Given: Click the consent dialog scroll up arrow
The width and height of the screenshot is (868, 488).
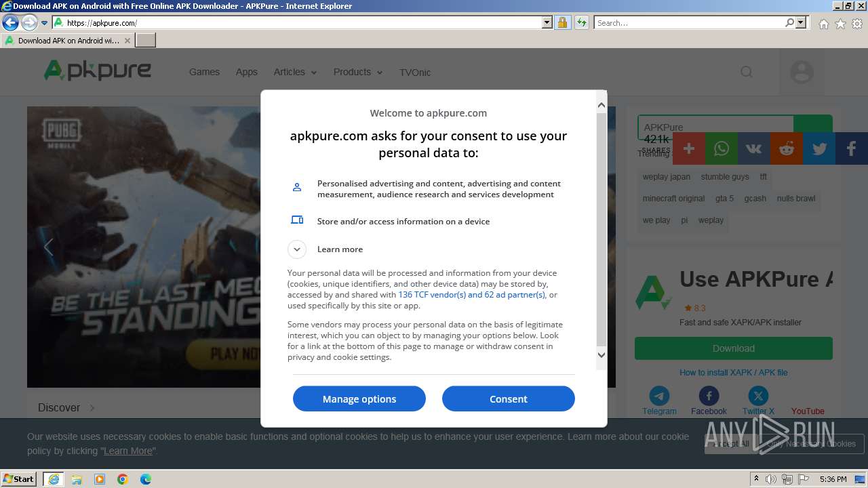Looking at the screenshot, I should tap(601, 105).
